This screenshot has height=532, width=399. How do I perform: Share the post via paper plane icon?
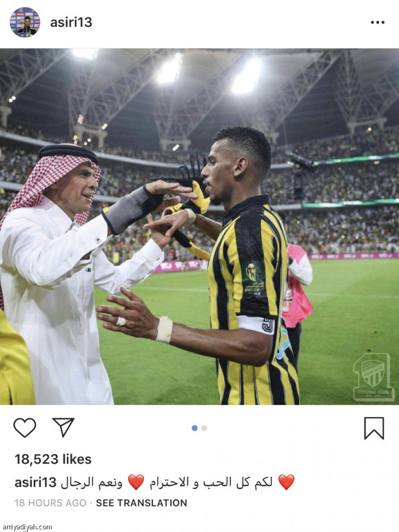click(x=63, y=427)
